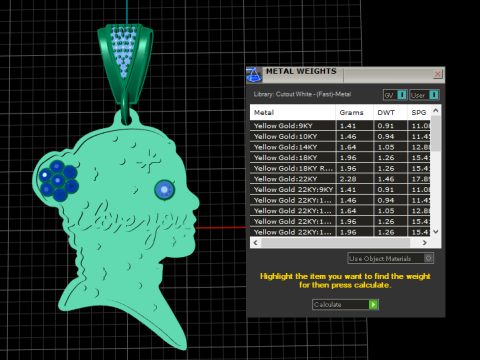Click the Library: Cutout White label

(302, 94)
